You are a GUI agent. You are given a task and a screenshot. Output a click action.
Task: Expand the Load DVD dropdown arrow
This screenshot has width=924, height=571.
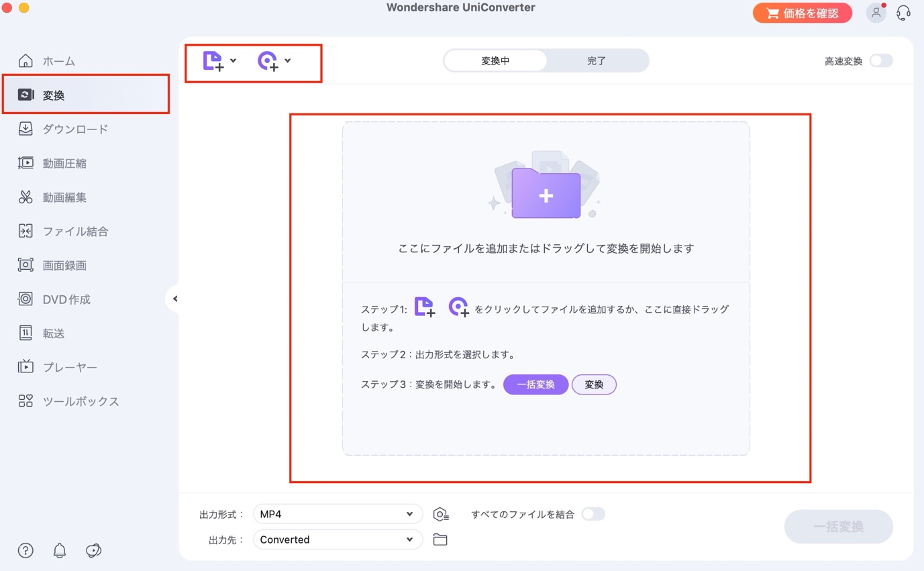coord(287,60)
